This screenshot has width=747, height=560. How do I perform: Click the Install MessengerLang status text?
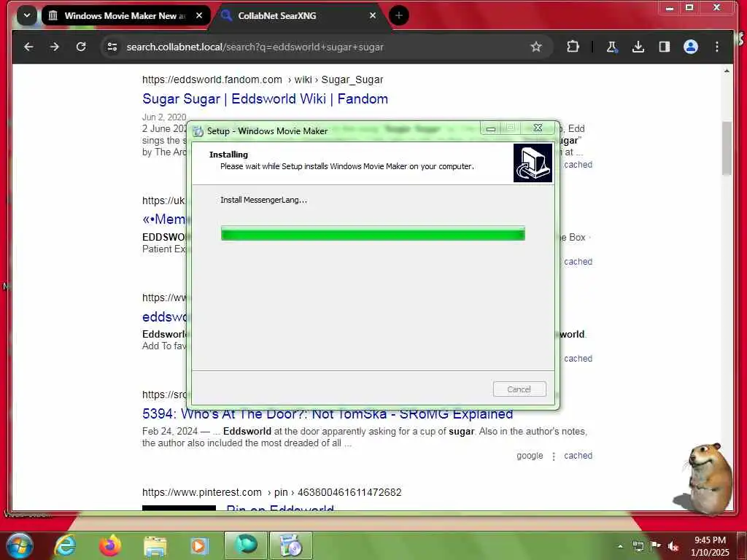(x=263, y=200)
